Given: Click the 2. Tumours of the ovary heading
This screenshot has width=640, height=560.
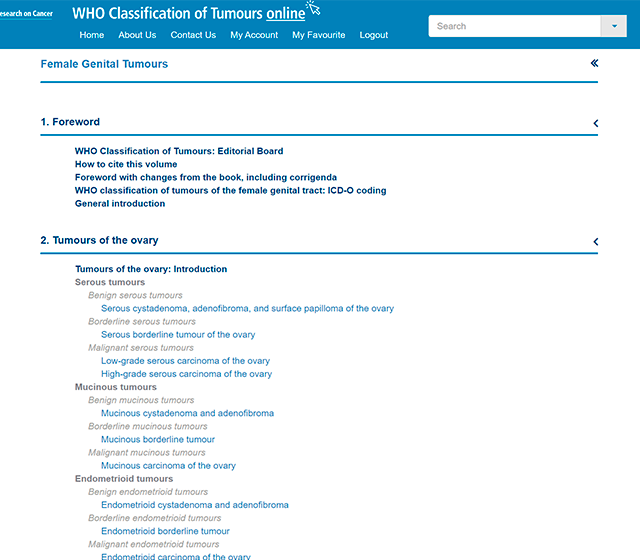Looking at the screenshot, I should click(x=99, y=240).
